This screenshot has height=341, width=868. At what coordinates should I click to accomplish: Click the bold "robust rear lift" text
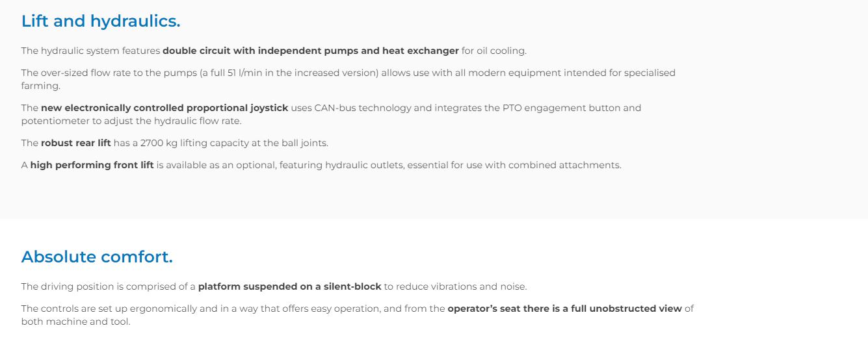point(76,143)
